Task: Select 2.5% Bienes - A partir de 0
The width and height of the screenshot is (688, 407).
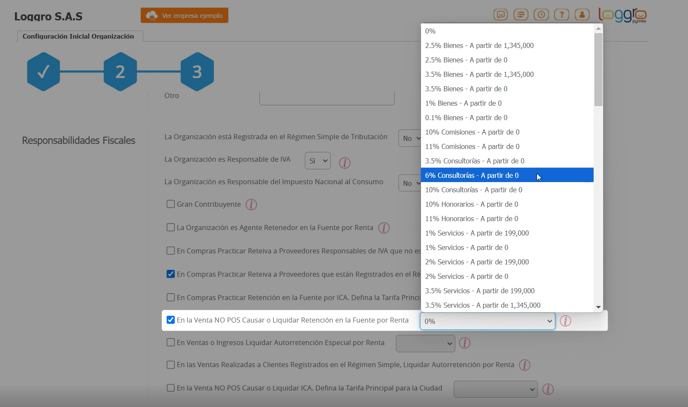Action: [x=507, y=60]
